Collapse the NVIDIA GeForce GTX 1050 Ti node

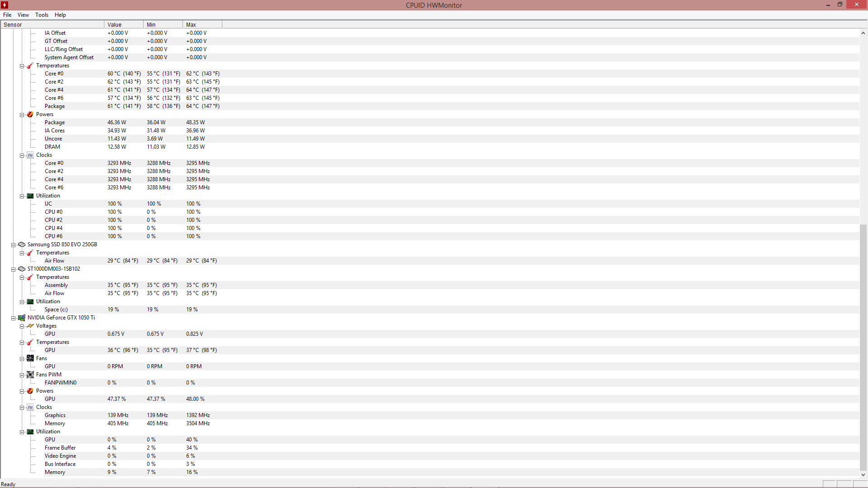click(14, 318)
